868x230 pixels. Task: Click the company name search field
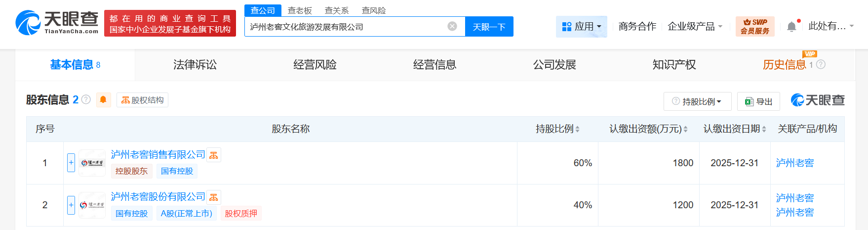346,27
